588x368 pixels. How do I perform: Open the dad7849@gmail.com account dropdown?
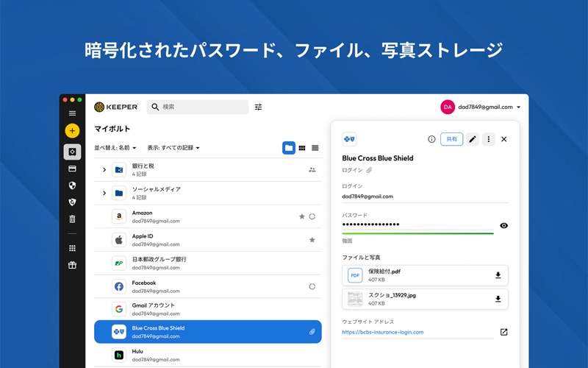tap(489, 107)
